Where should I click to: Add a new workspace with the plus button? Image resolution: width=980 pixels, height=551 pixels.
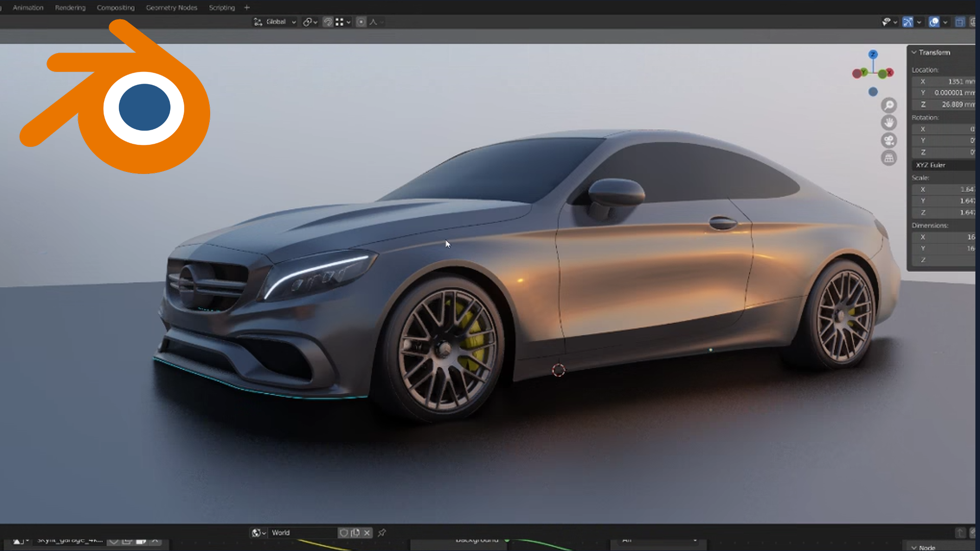247,8
